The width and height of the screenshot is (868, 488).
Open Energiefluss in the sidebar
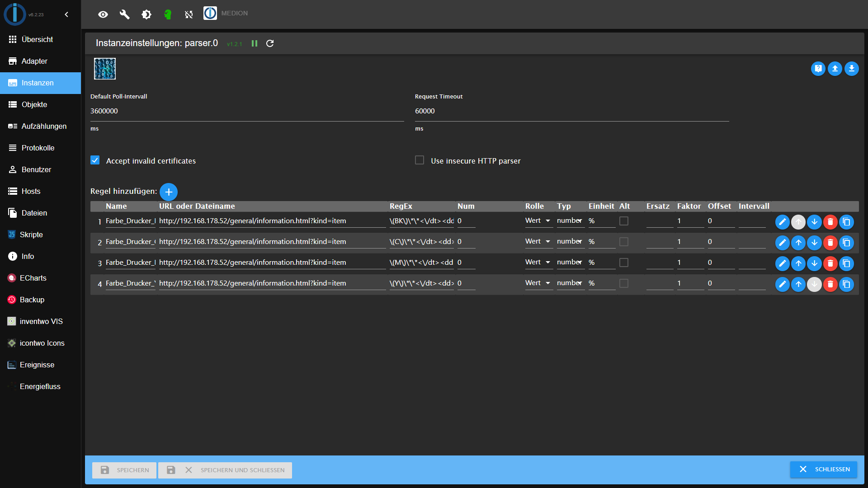(40, 387)
